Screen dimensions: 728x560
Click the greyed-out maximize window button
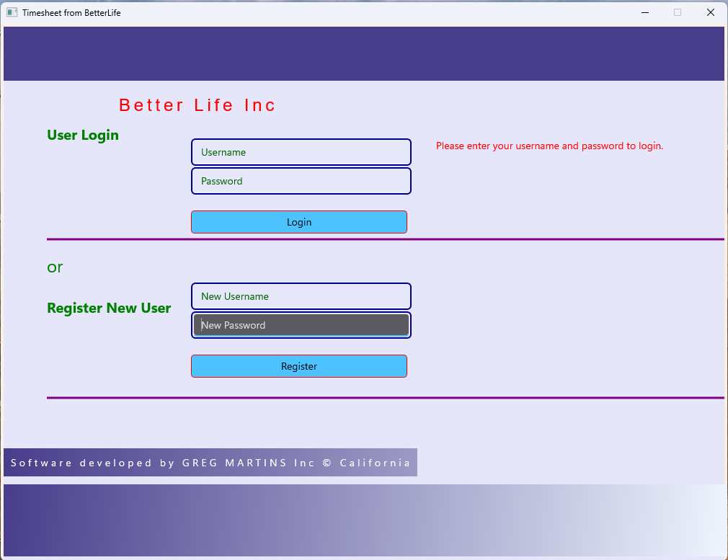[x=678, y=12]
